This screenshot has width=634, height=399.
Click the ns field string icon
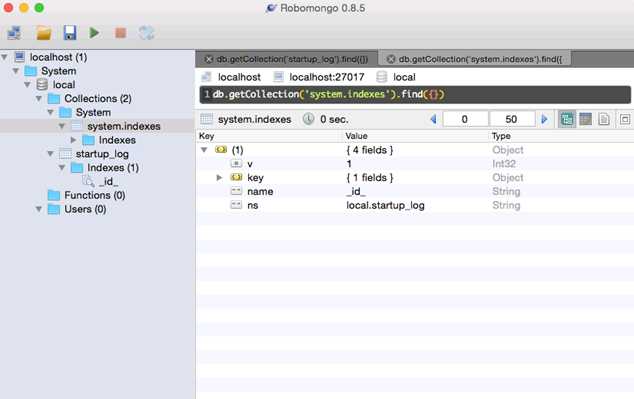(x=236, y=205)
